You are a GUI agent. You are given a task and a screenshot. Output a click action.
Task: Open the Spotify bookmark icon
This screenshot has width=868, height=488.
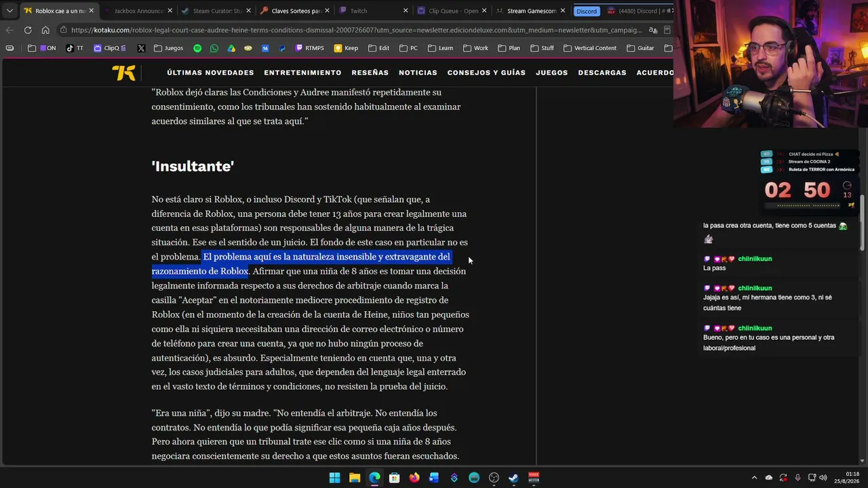pos(197,48)
